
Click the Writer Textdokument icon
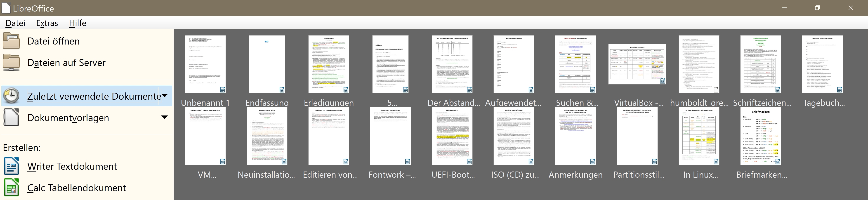(x=12, y=166)
